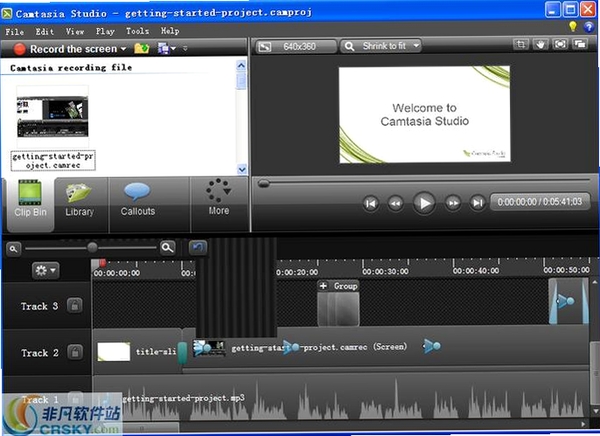
Task: Click the detach preview window icon
Action: pos(580,44)
